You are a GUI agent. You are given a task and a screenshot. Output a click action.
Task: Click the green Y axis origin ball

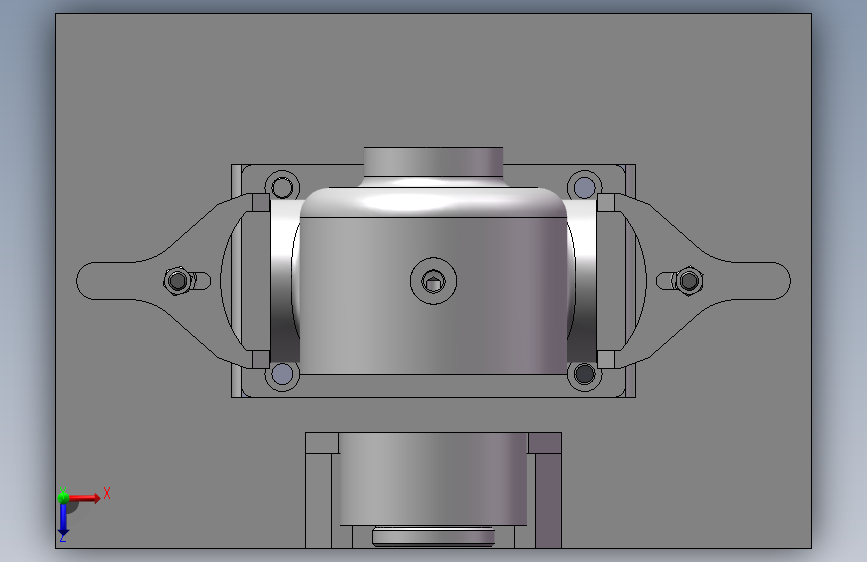[x=63, y=497]
